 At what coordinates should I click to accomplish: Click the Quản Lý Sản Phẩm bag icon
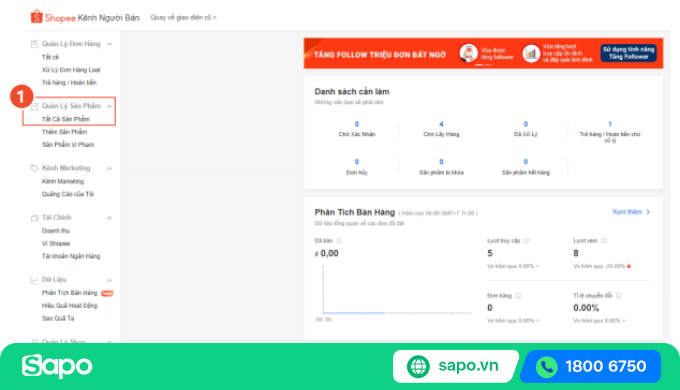coord(34,106)
